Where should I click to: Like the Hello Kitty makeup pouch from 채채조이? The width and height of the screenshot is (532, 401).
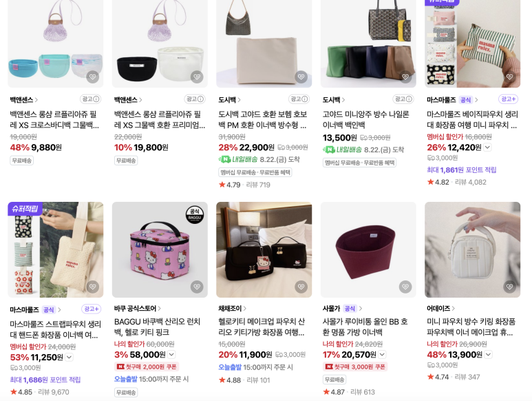(x=301, y=287)
